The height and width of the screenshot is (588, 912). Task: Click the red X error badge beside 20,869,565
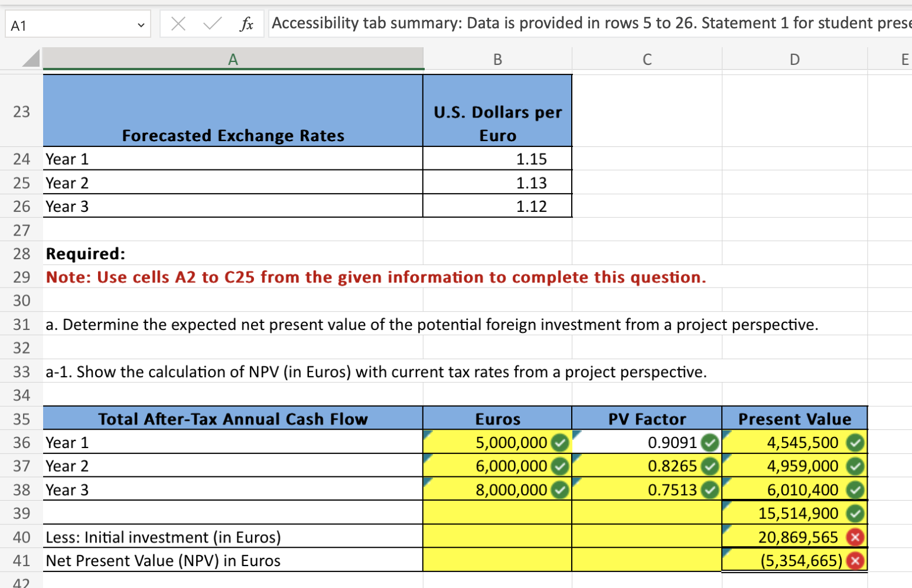[x=855, y=537]
